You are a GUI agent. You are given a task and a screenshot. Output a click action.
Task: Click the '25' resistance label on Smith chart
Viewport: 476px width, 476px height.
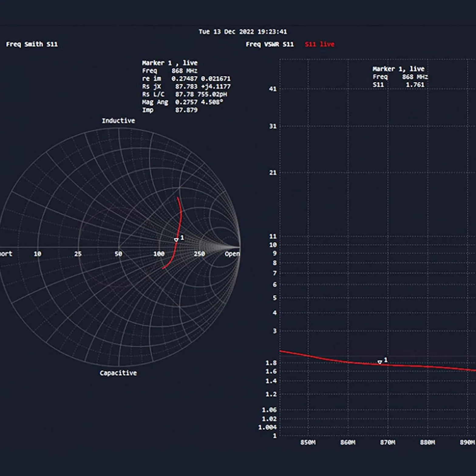click(78, 254)
